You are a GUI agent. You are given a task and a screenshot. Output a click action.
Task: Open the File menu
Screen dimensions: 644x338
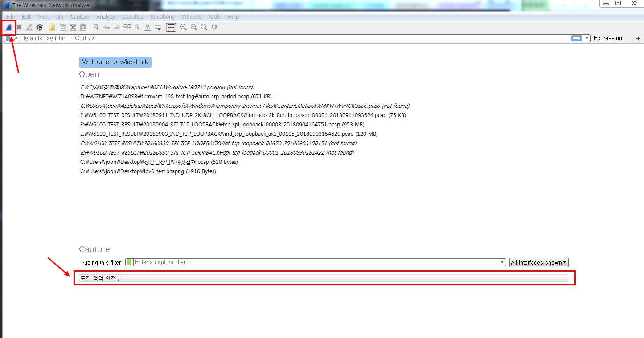11,17
